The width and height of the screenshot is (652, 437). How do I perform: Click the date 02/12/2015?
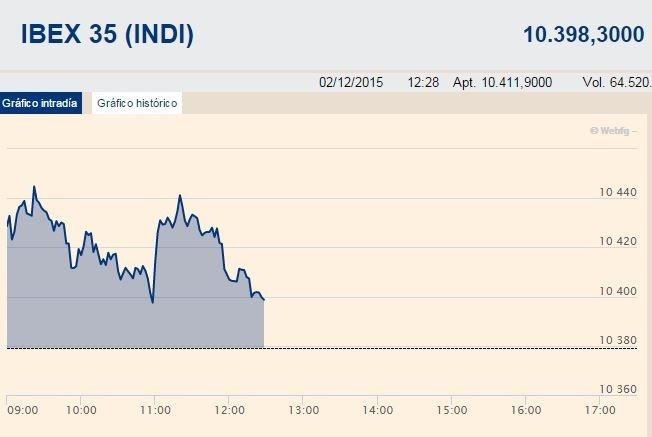click(x=351, y=82)
